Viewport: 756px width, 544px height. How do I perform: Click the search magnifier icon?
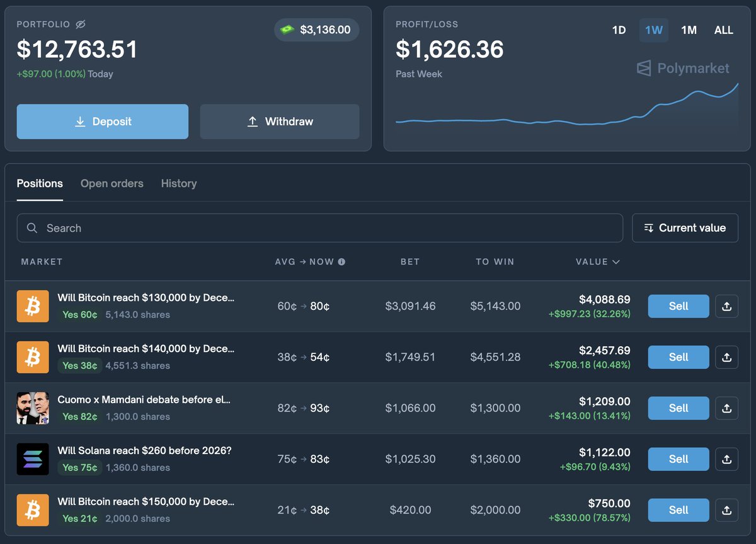(x=32, y=228)
